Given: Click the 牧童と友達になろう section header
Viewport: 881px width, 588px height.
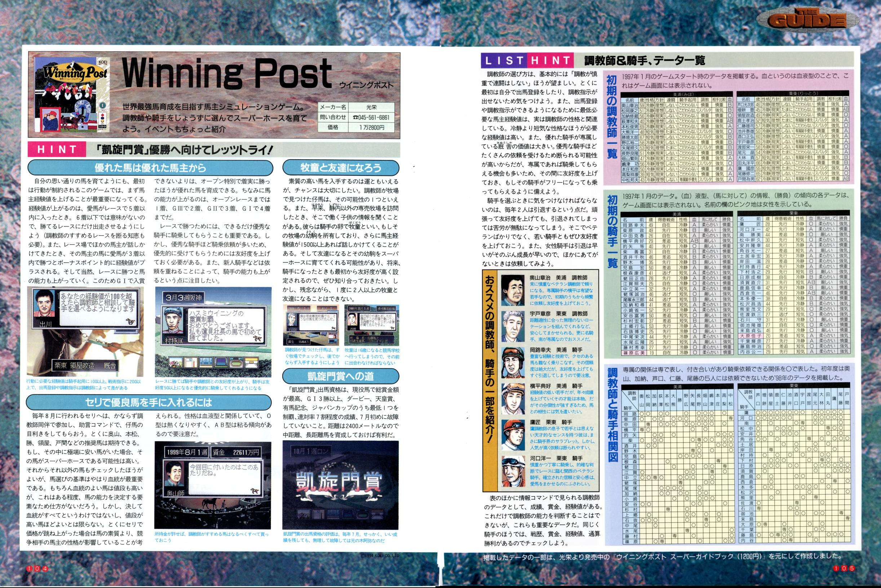Looking at the screenshot, I should 341,168.
